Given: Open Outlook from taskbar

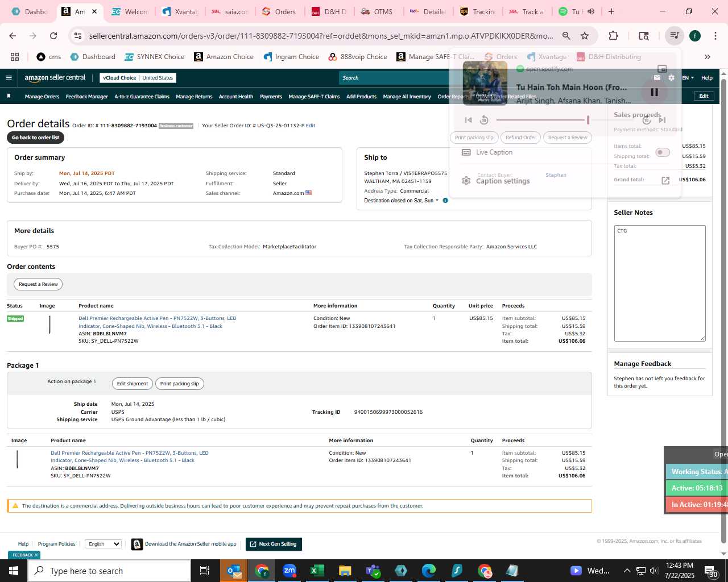Looking at the screenshot, I should click(x=234, y=571).
